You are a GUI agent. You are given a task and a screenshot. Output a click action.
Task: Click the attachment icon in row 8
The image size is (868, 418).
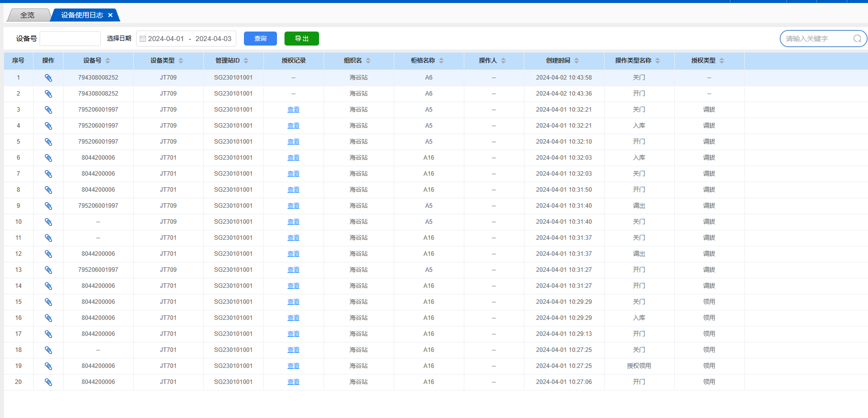(48, 190)
